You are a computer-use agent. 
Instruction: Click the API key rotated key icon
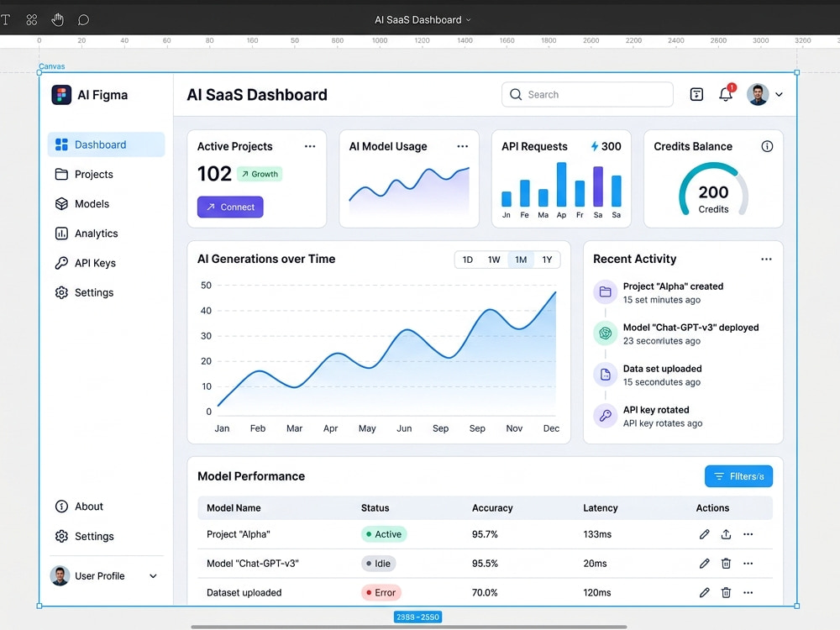tap(606, 416)
